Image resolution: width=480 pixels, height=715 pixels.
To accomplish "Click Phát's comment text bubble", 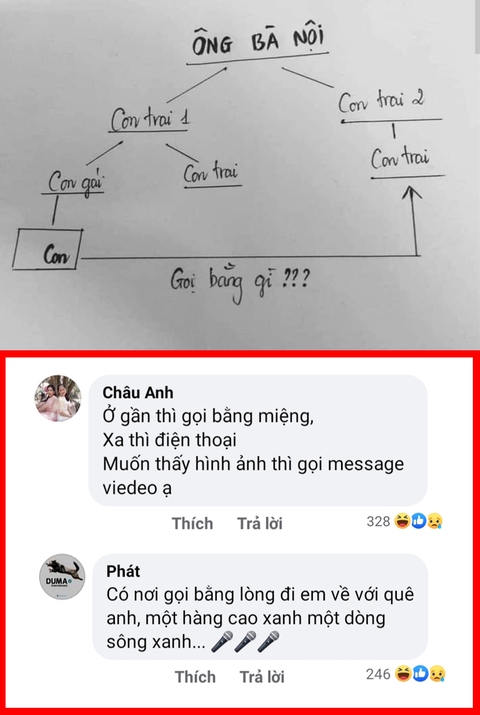I will 260,607.
